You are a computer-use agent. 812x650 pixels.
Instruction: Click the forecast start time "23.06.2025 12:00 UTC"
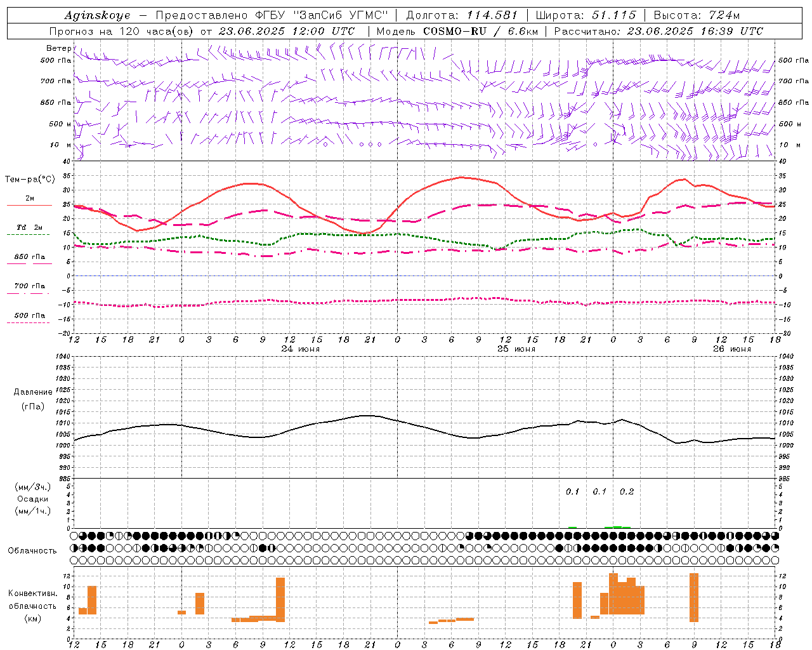(x=287, y=31)
